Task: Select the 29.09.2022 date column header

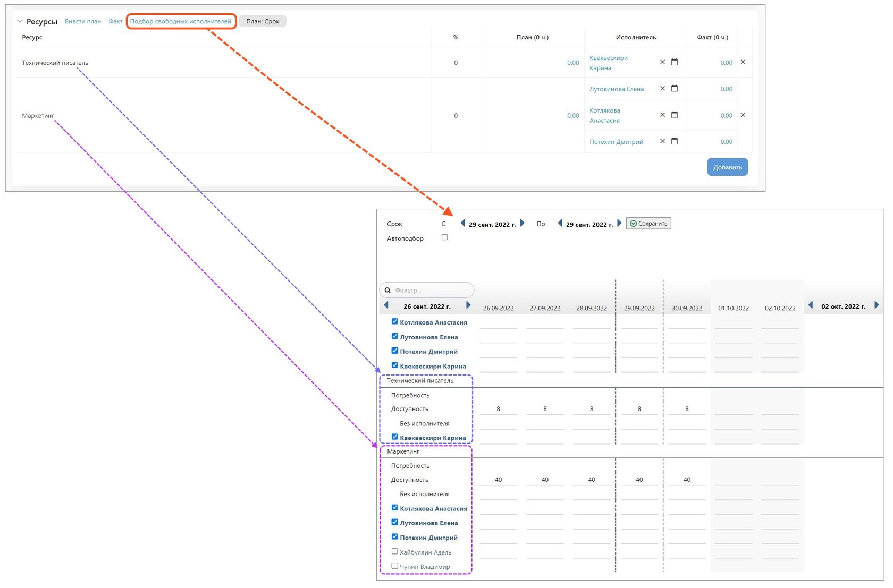Action: pyautogui.click(x=639, y=308)
